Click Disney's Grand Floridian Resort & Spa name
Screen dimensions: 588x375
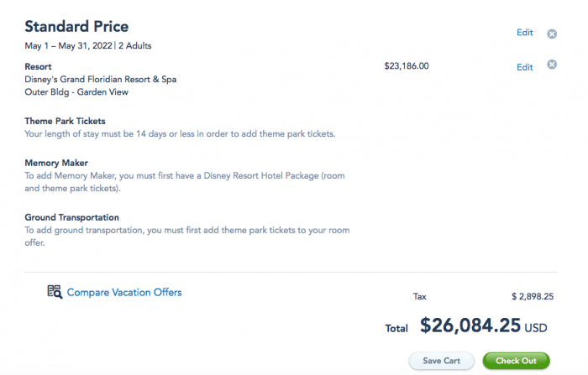(101, 80)
